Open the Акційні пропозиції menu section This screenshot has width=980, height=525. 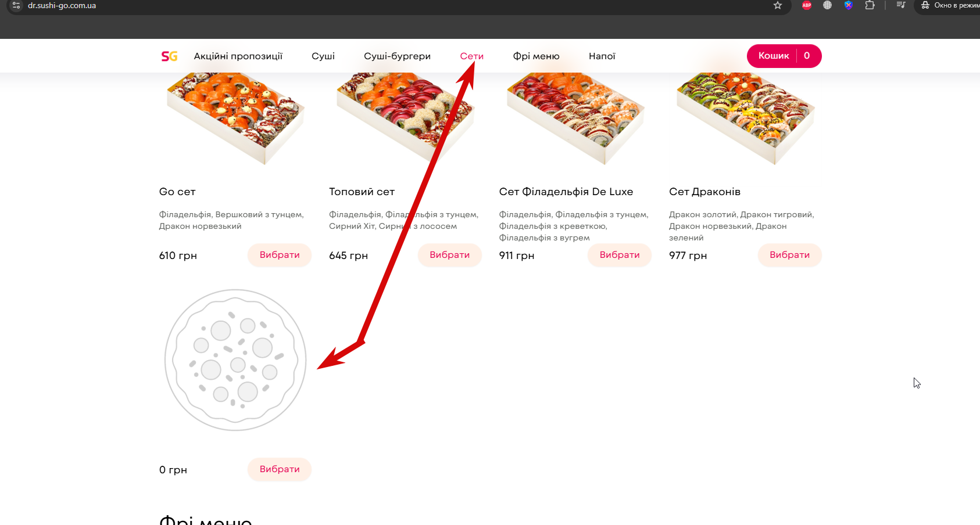coord(238,56)
